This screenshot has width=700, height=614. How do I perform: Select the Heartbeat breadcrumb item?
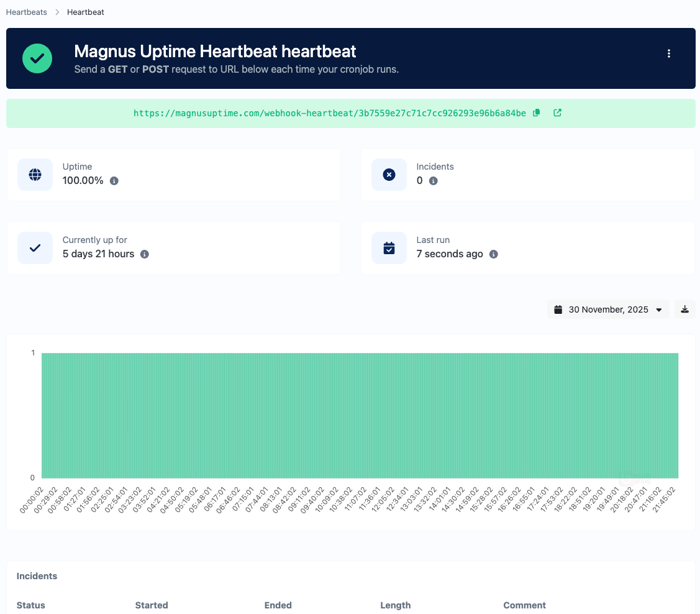(85, 12)
